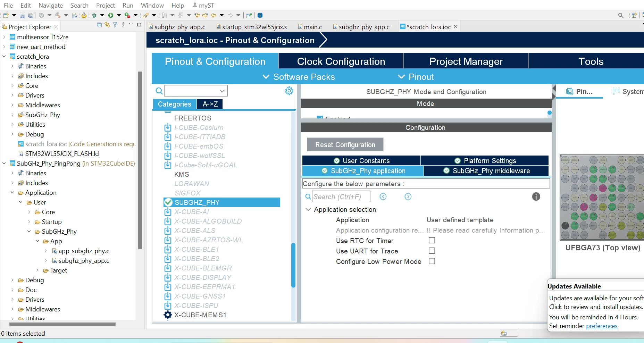This screenshot has height=343, width=644.
Task: Click the blue information icon in toolbar
Action: 260,15
